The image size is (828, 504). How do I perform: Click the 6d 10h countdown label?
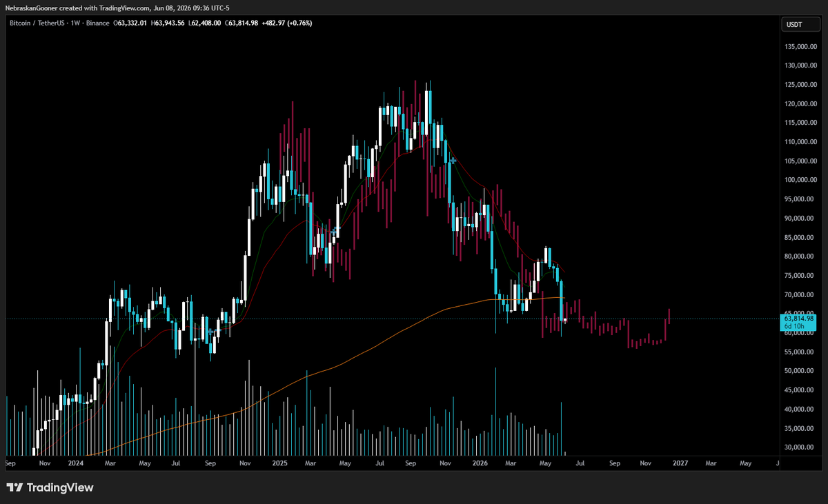(793, 326)
